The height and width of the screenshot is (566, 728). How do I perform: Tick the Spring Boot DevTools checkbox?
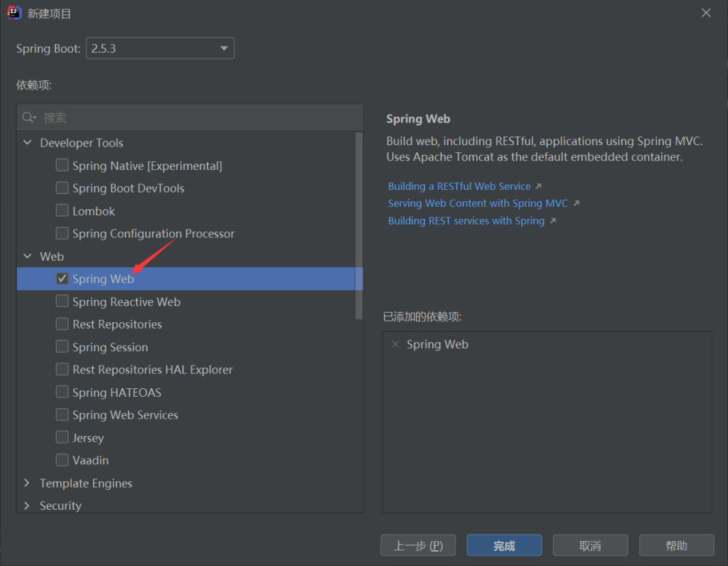62,188
